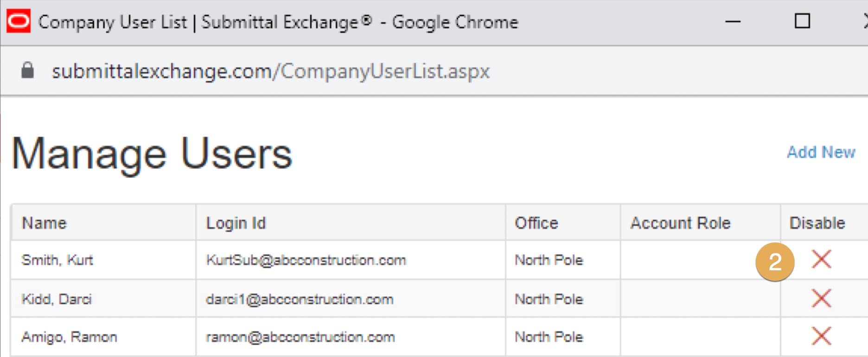Click KurtSub@abcconstruction.com login id
The image size is (868, 357).
point(306,260)
